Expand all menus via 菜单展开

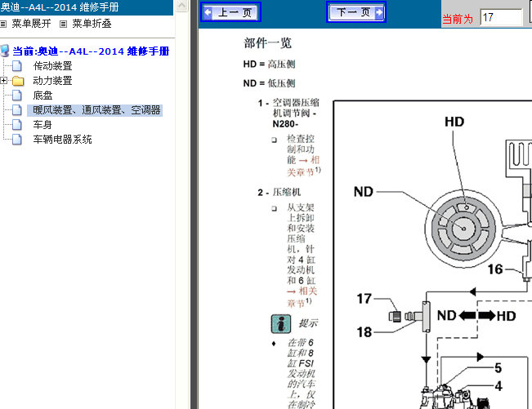pos(31,24)
